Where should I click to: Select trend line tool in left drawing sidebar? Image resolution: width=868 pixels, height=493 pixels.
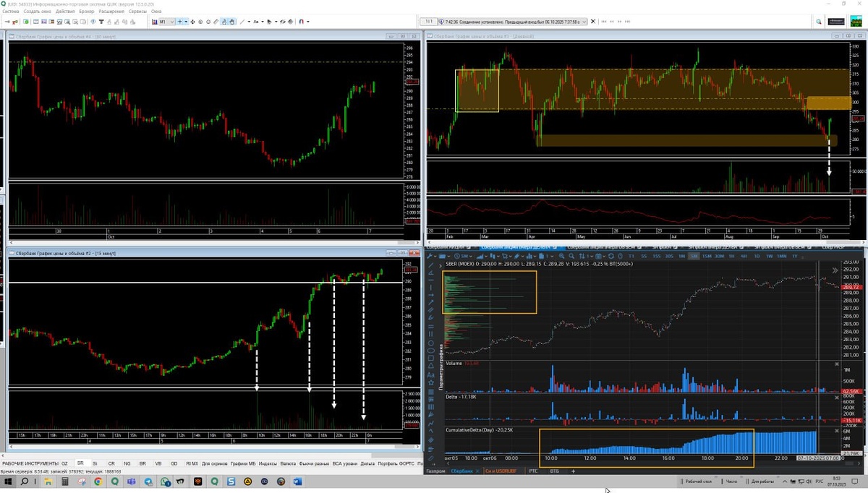point(431,265)
